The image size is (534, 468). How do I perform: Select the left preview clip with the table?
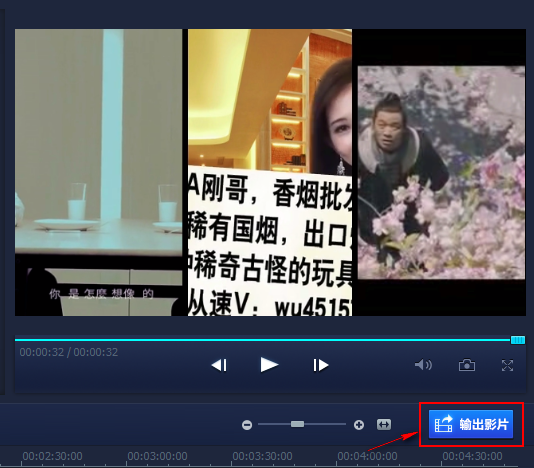tap(98, 172)
